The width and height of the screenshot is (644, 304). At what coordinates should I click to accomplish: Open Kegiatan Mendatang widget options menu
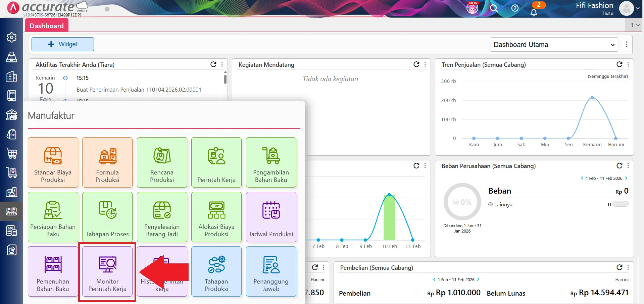point(425,64)
